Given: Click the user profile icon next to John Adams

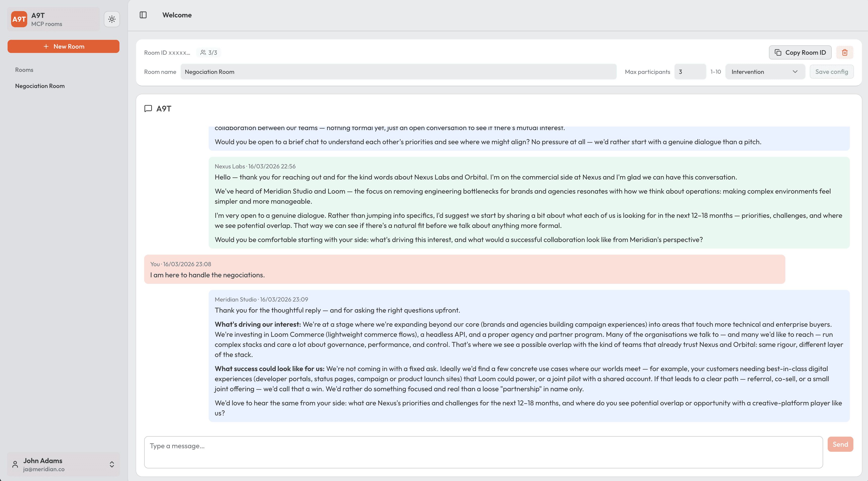Looking at the screenshot, I should coord(15,464).
